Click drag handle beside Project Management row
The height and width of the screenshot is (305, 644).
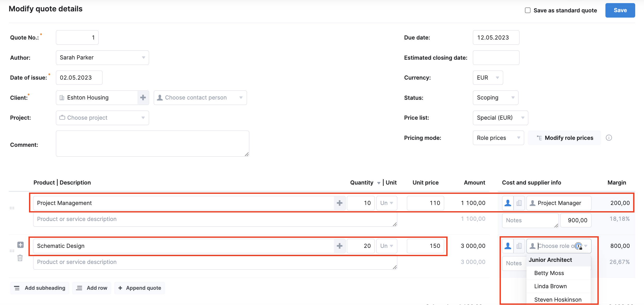tap(12, 208)
